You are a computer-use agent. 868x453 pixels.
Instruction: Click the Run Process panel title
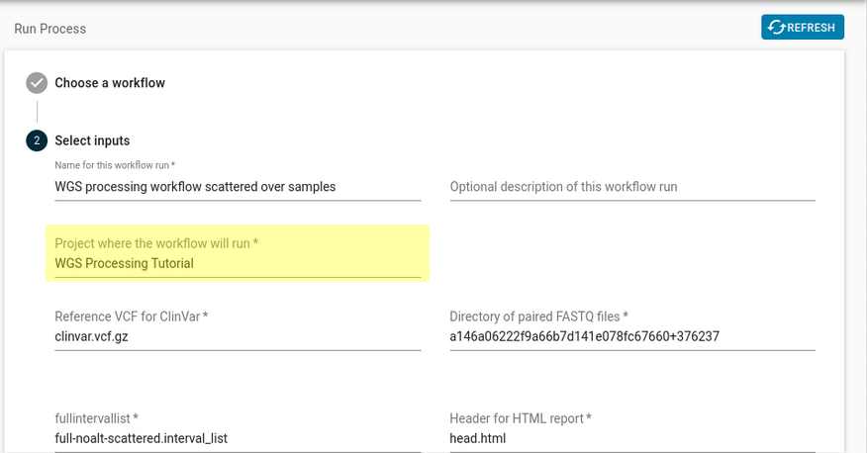(50, 29)
